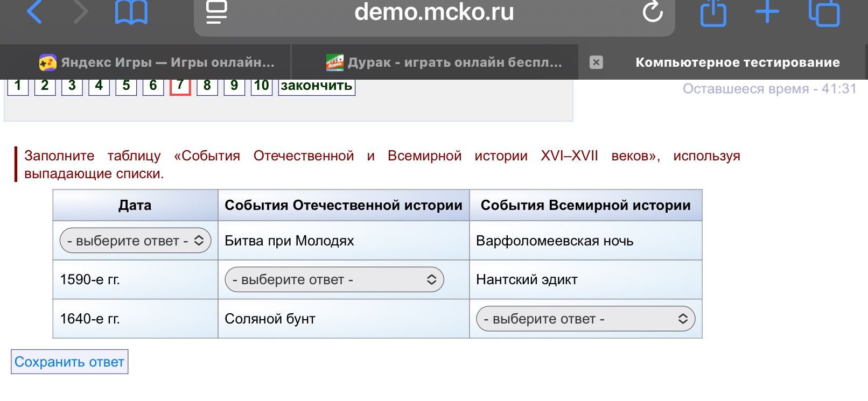Open the share sheet icon

pyautogui.click(x=713, y=13)
